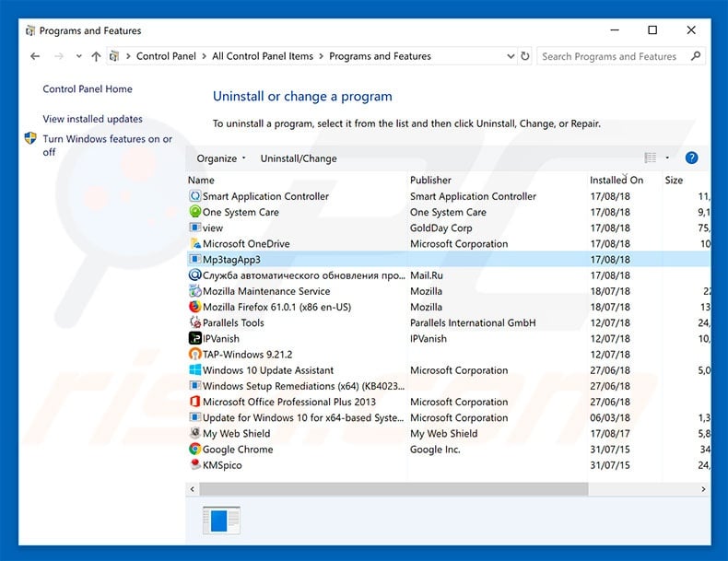The height and width of the screenshot is (561, 728).
Task: Click the program preview thumbnail in details pane
Action: click(221, 520)
